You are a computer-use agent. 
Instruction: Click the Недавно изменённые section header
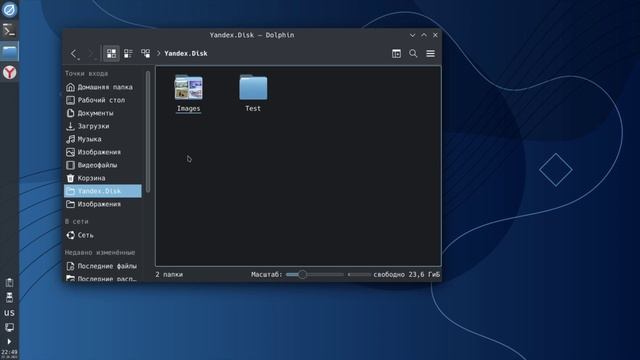pos(100,253)
